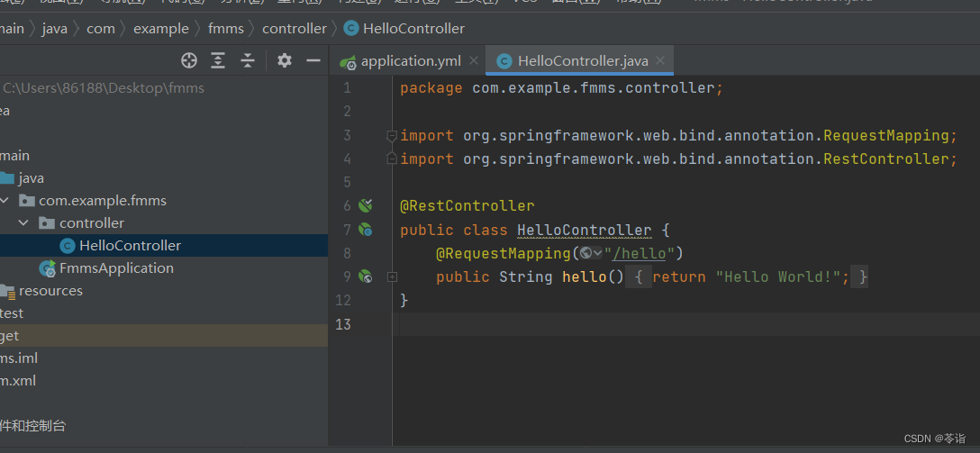Click the Spring bean gutter icon on line 7
The height and width of the screenshot is (453, 980).
[x=366, y=230]
